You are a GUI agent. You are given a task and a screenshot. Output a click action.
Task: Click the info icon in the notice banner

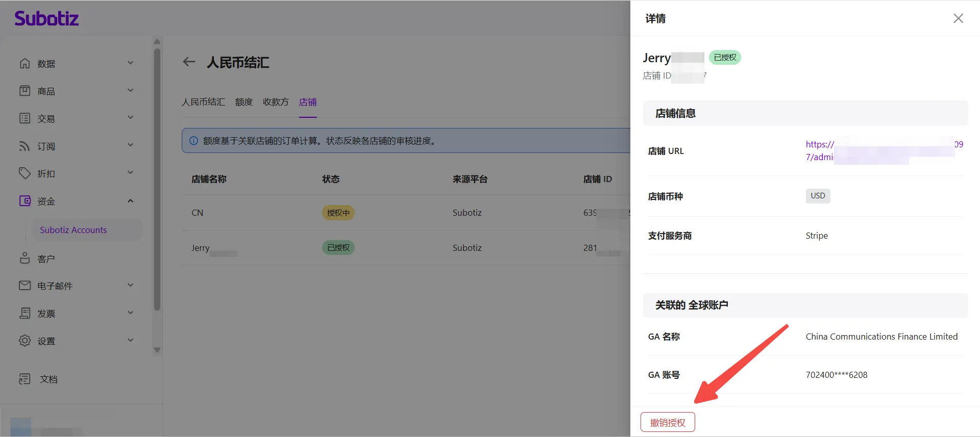(193, 141)
